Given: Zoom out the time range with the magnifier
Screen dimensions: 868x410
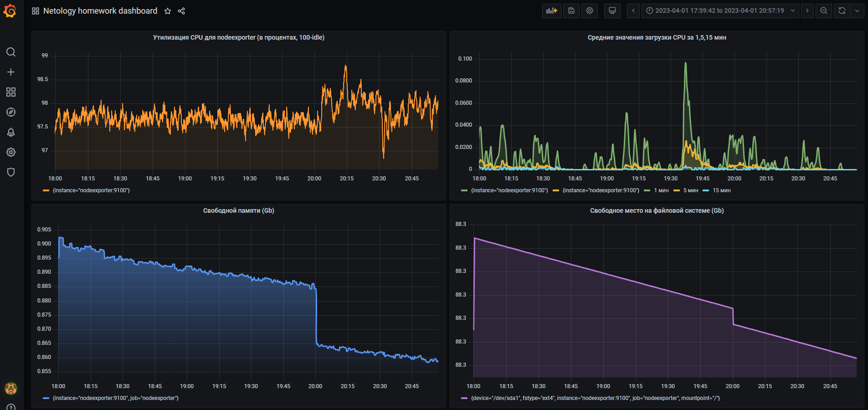Looking at the screenshot, I should tap(824, 10).
